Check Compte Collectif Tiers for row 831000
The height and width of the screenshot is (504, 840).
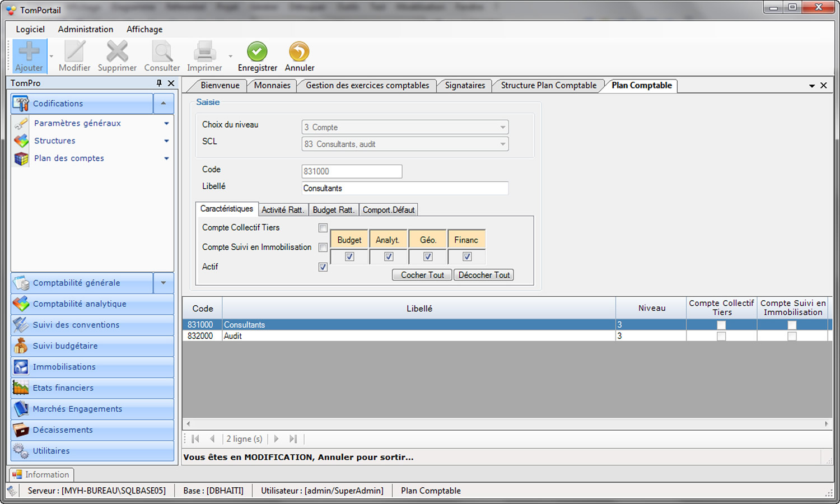[721, 325]
